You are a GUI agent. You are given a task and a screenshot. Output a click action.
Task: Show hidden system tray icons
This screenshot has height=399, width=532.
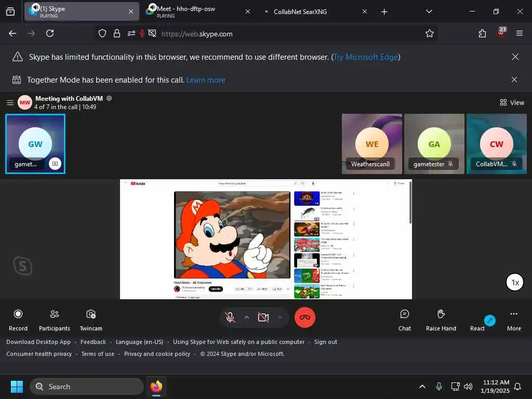click(x=422, y=387)
